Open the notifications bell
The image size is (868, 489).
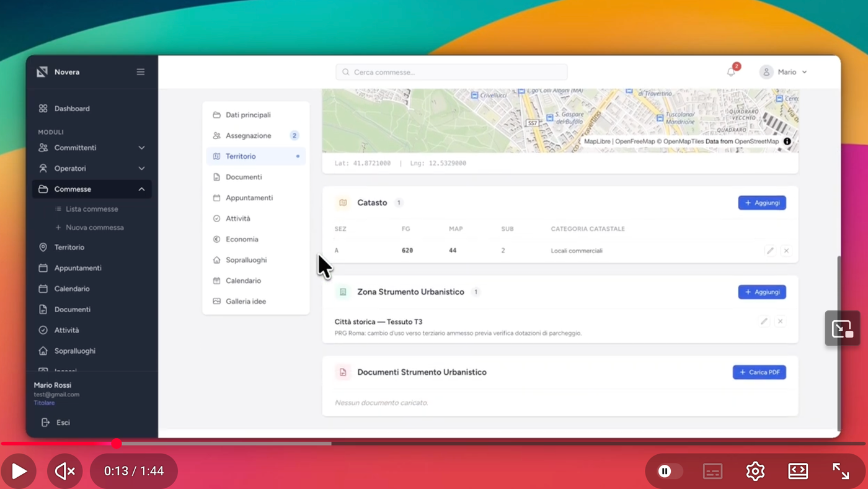731,72
